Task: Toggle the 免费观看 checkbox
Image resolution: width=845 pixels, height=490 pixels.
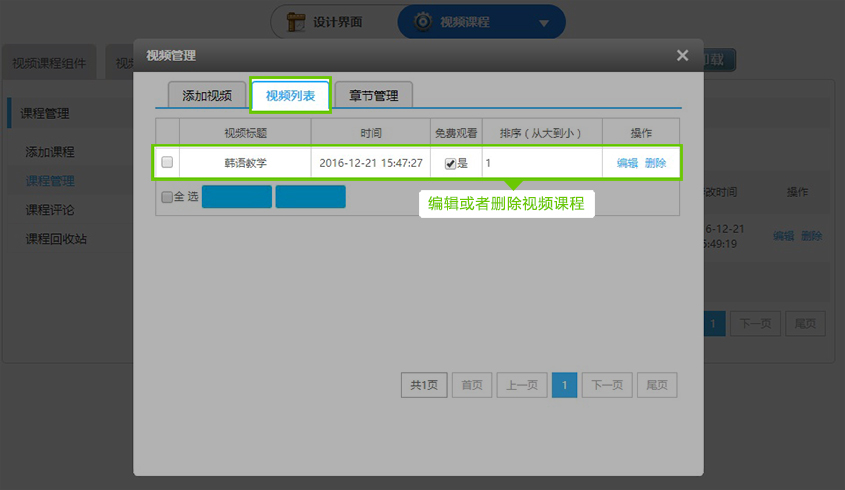Action: tap(451, 163)
